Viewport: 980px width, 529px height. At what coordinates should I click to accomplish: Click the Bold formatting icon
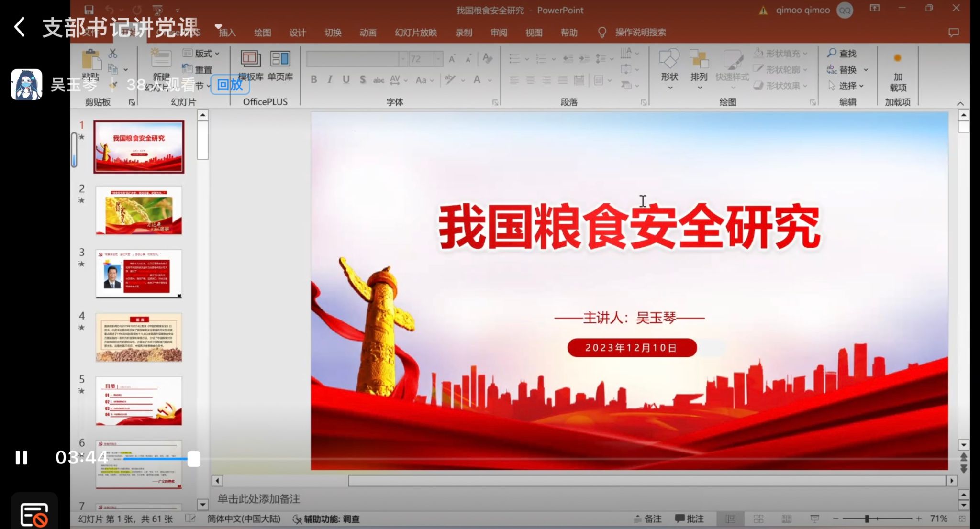pyautogui.click(x=314, y=80)
